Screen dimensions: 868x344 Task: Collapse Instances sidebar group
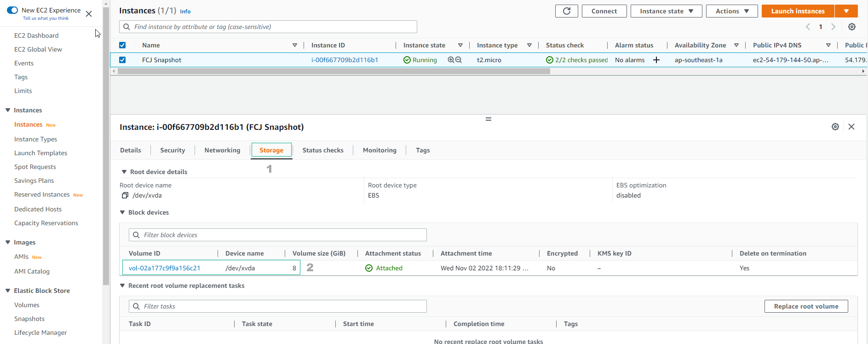(8, 110)
